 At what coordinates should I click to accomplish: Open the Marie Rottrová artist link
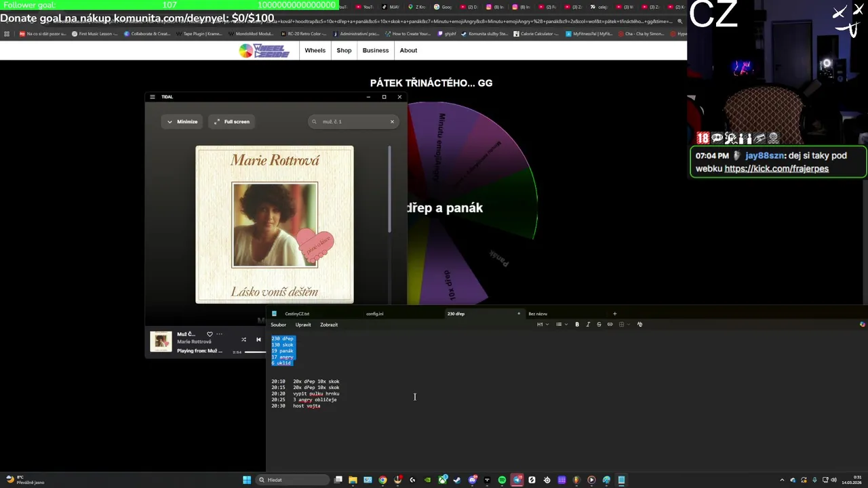pos(194,342)
